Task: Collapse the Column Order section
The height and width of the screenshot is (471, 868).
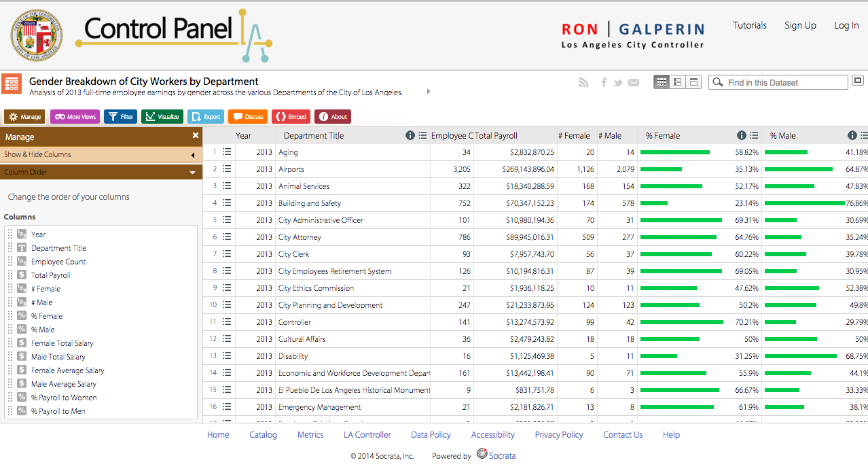Action: coord(101,173)
